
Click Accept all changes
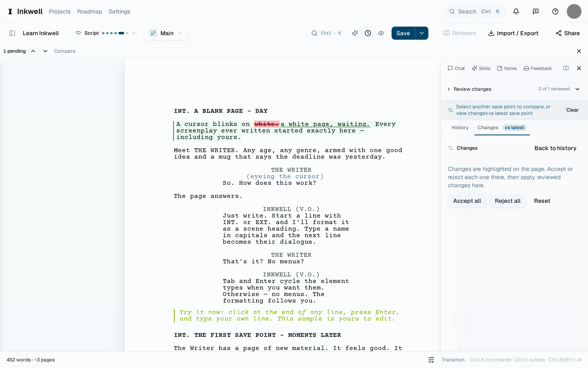pos(467,201)
